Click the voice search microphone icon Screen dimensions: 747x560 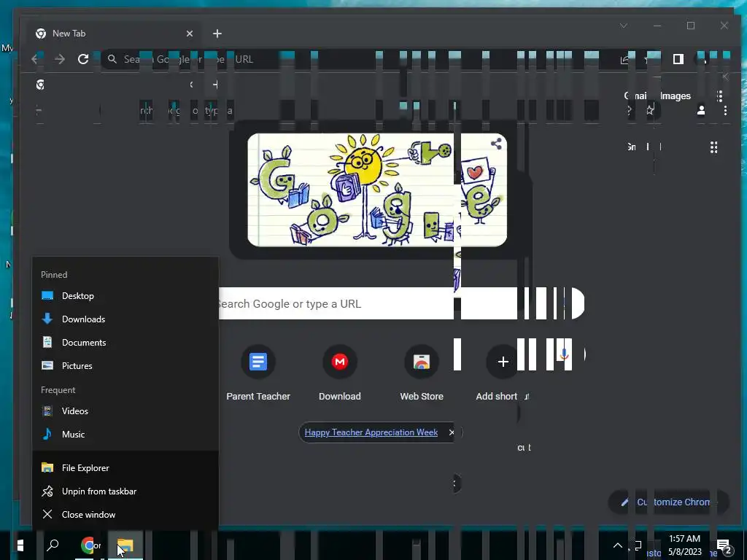[564, 355]
